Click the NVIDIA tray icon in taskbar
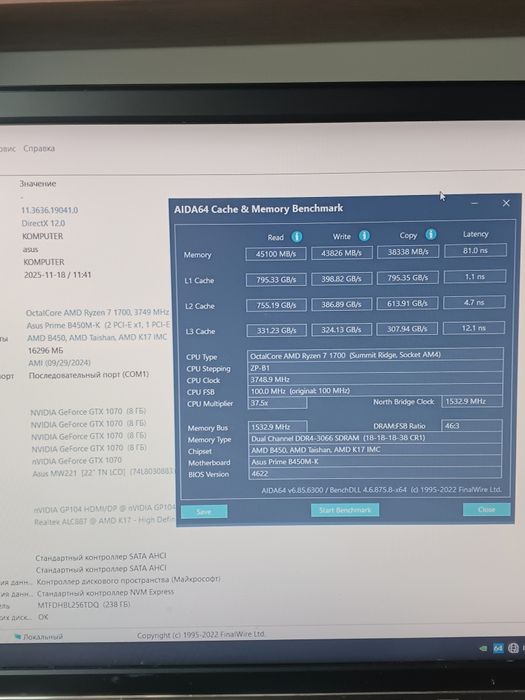525x700 pixels. pos(483,649)
